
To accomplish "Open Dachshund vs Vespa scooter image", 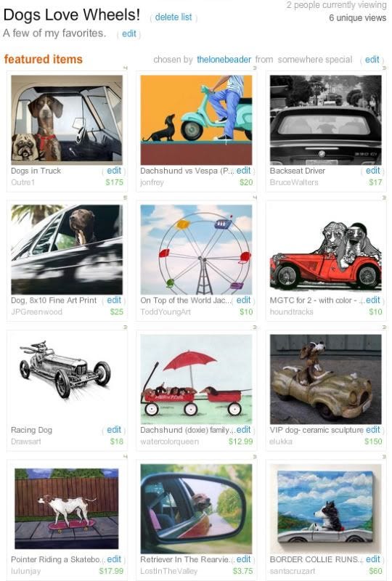I will pyautogui.click(x=196, y=120).
